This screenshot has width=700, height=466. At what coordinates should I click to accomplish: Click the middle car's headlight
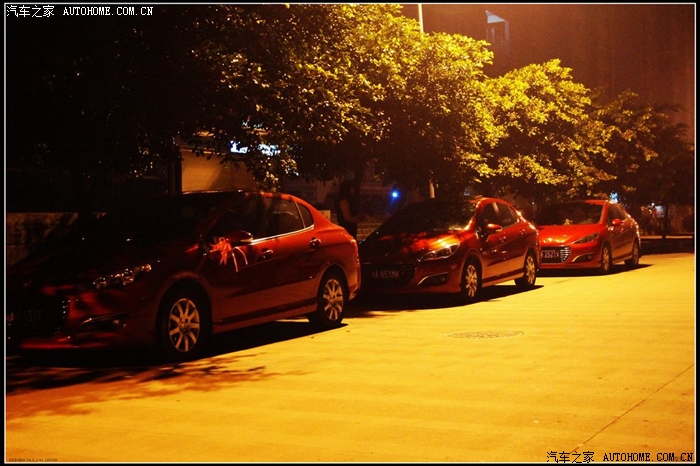tap(437, 254)
